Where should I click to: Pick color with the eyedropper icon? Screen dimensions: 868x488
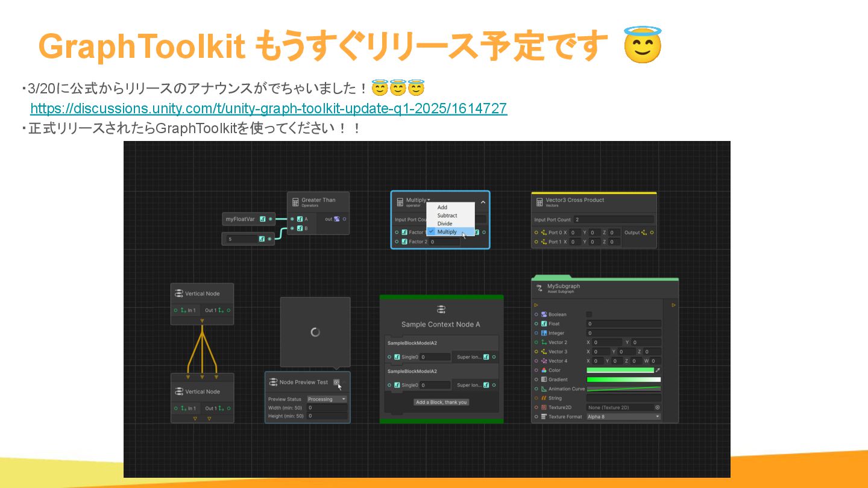pyautogui.click(x=658, y=370)
